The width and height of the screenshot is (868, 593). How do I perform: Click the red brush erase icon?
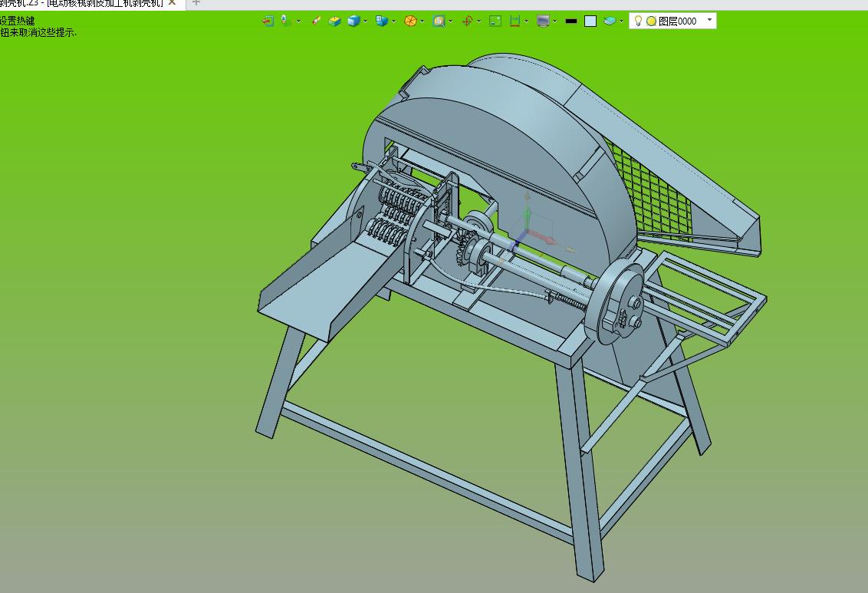point(316,21)
